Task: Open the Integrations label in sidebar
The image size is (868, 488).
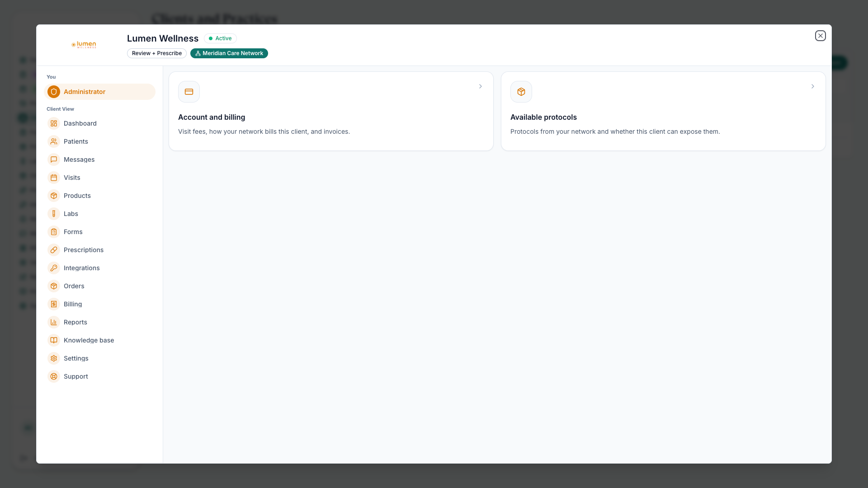Action: pos(82,268)
